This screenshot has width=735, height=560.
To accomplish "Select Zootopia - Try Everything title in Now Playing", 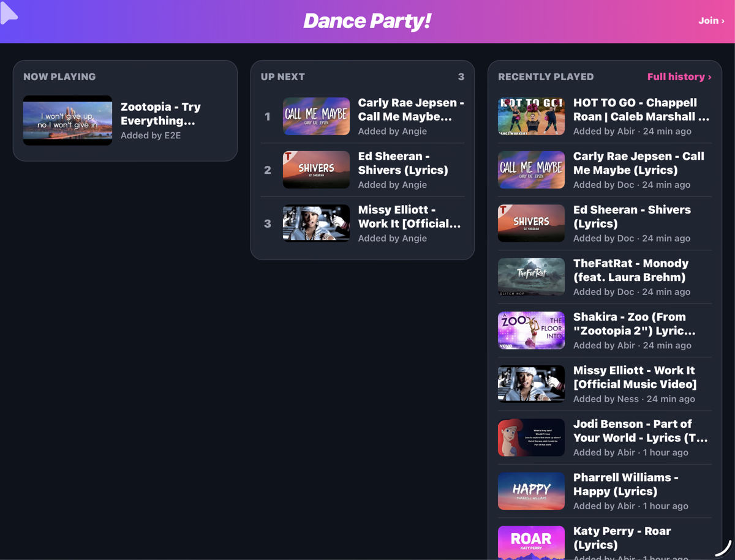I will (x=160, y=114).
